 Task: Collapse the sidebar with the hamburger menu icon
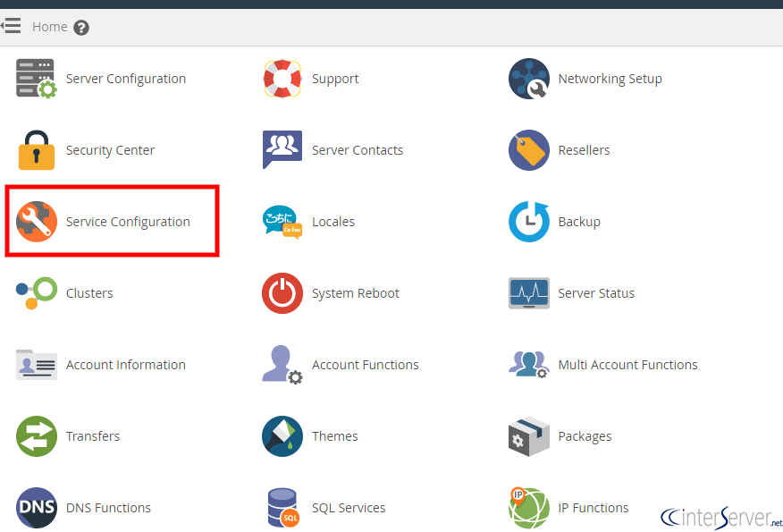[x=11, y=25]
